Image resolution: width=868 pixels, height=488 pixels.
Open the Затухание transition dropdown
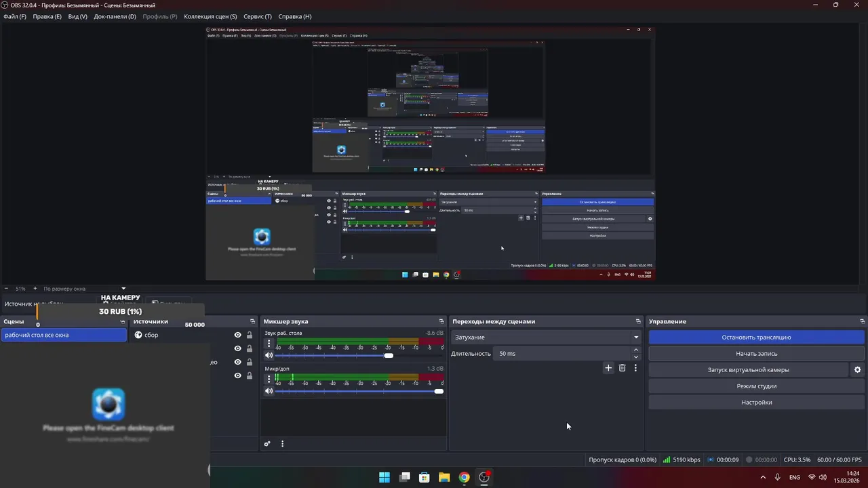[x=547, y=338]
